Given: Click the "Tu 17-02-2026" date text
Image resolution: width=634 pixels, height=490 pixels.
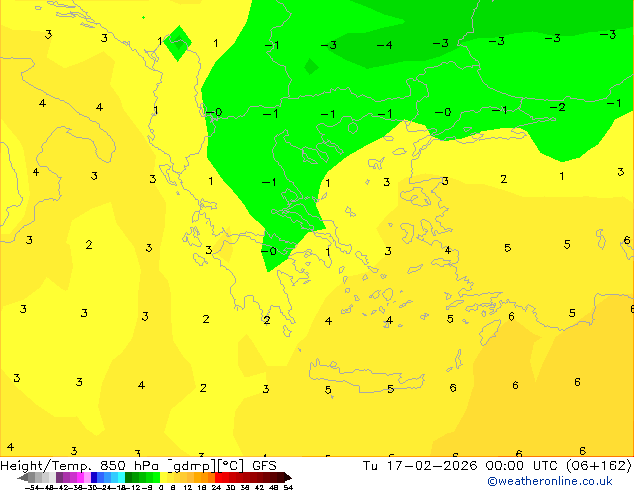Looking at the screenshot, I should [x=420, y=466].
